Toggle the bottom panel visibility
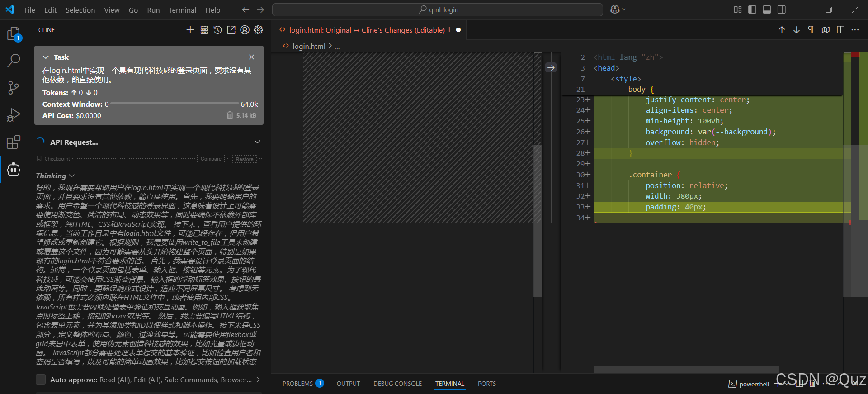This screenshot has width=868, height=394. [x=767, y=9]
